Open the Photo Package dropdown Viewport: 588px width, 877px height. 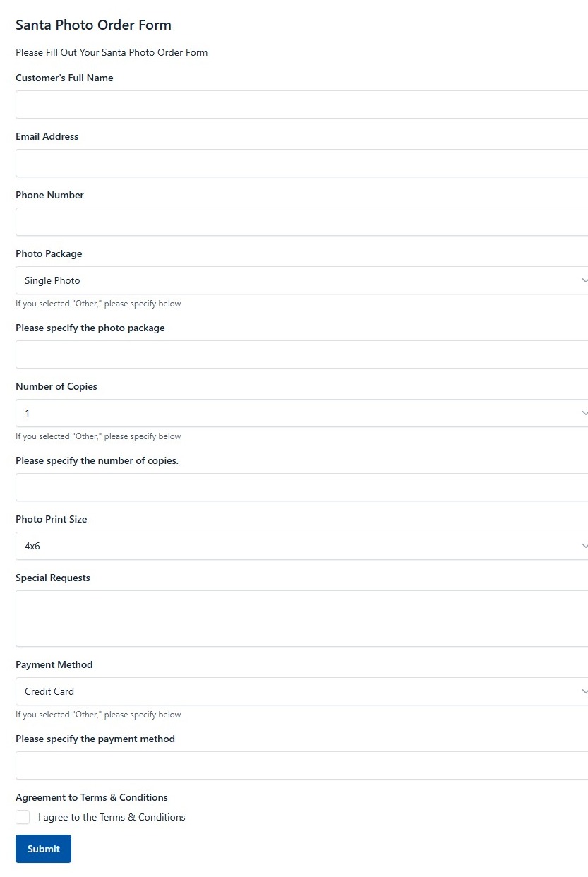(302, 280)
